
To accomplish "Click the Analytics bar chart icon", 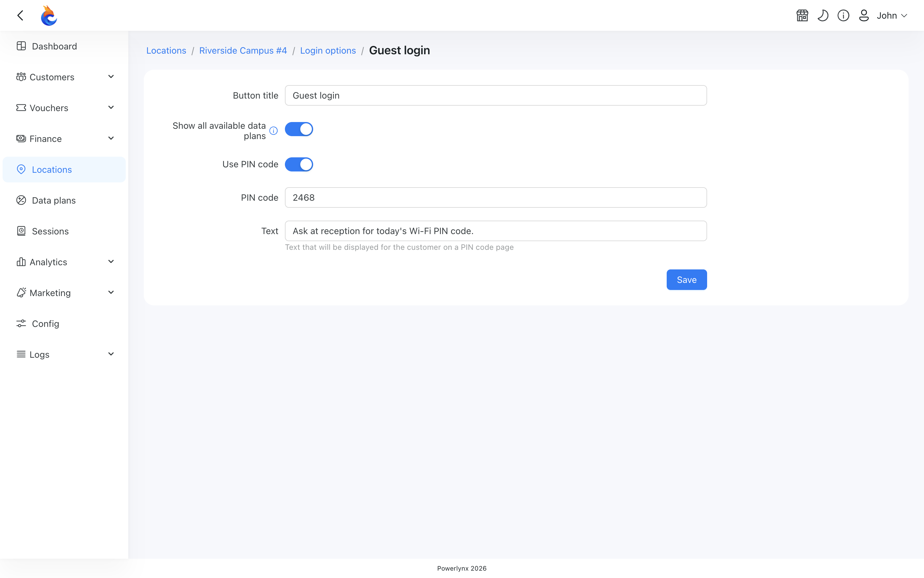I will pos(21,262).
